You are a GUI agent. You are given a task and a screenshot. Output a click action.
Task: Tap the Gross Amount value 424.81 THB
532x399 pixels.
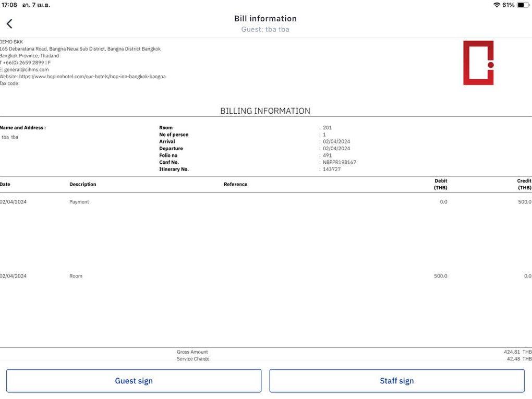tap(517, 352)
